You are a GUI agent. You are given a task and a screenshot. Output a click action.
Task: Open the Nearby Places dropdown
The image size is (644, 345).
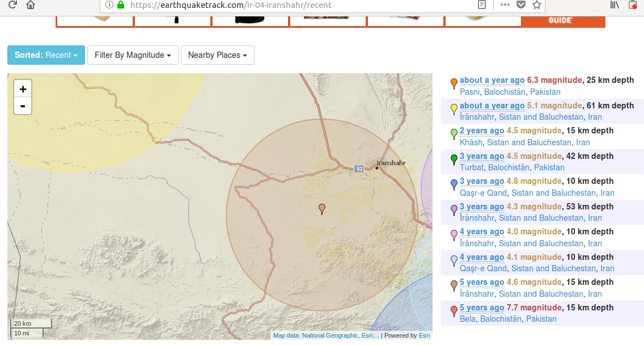217,55
